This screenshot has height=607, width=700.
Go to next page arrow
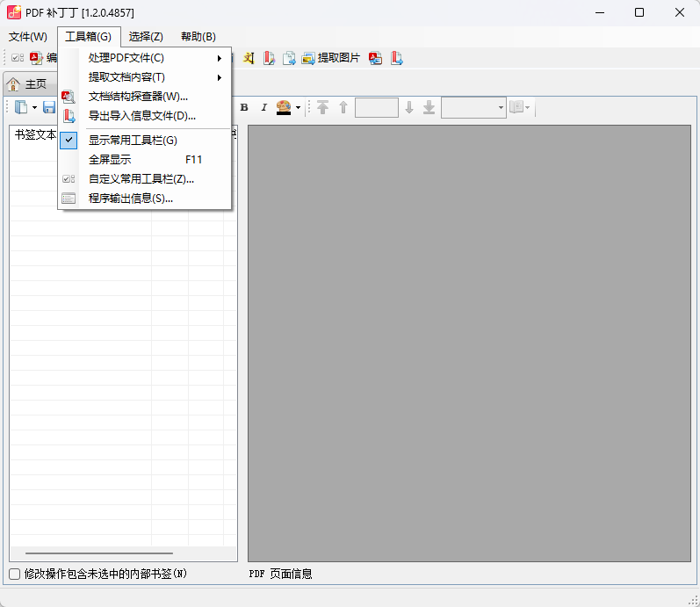tap(409, 107)
